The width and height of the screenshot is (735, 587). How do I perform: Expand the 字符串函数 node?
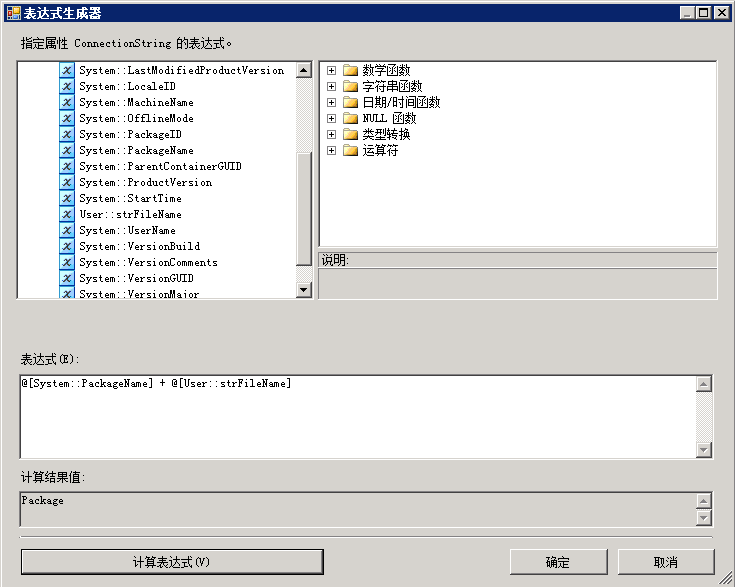click(331, 86)
